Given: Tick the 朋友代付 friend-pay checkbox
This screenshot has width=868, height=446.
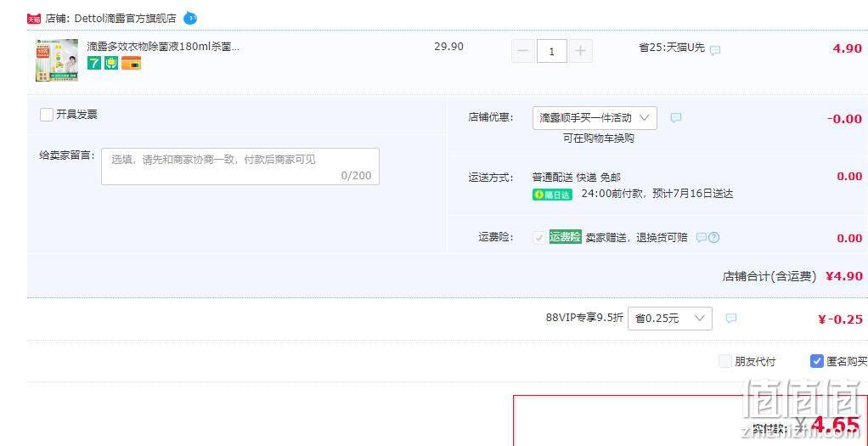Looking at the screenshot, I should pos(724,361).
